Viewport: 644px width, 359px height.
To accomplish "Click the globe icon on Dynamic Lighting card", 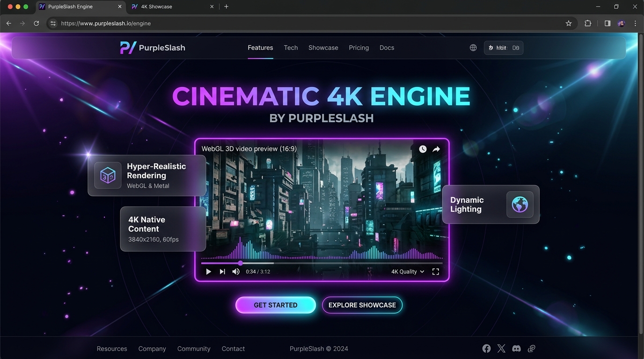I will [520, 204].
